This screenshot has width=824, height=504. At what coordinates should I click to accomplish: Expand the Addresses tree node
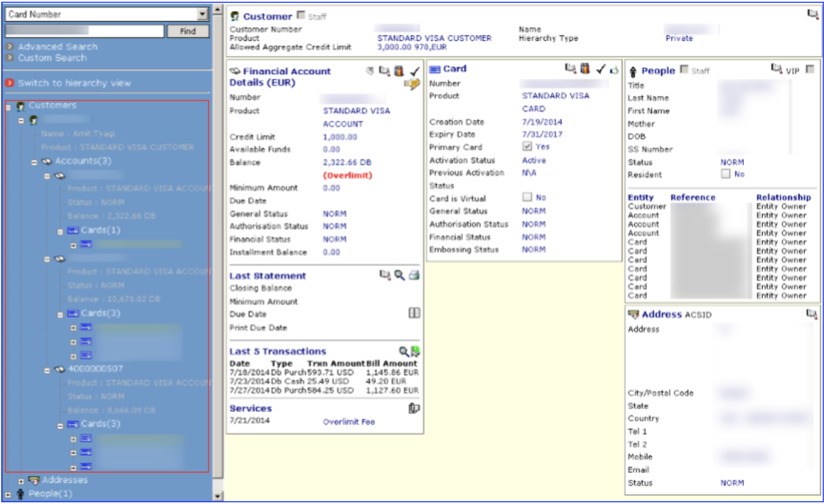[x=21, y=481]
